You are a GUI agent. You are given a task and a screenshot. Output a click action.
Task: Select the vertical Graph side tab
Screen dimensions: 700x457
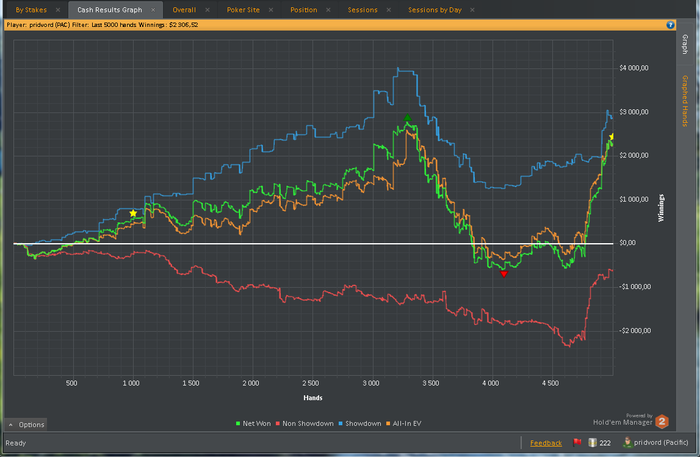click(684, 44)
